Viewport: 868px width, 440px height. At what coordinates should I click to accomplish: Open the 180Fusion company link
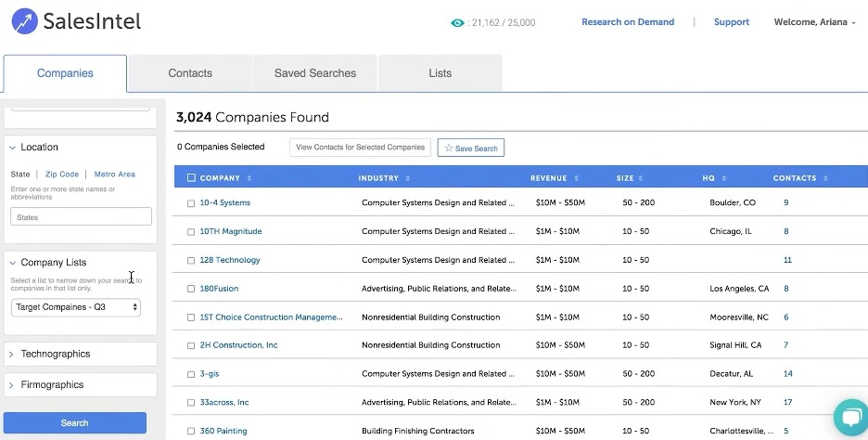pos(219,289)
